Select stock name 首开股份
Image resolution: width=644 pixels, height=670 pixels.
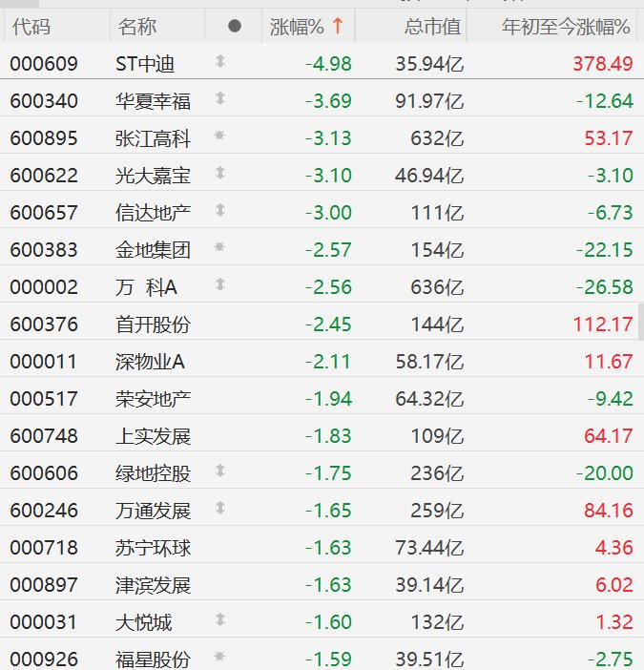153,325
